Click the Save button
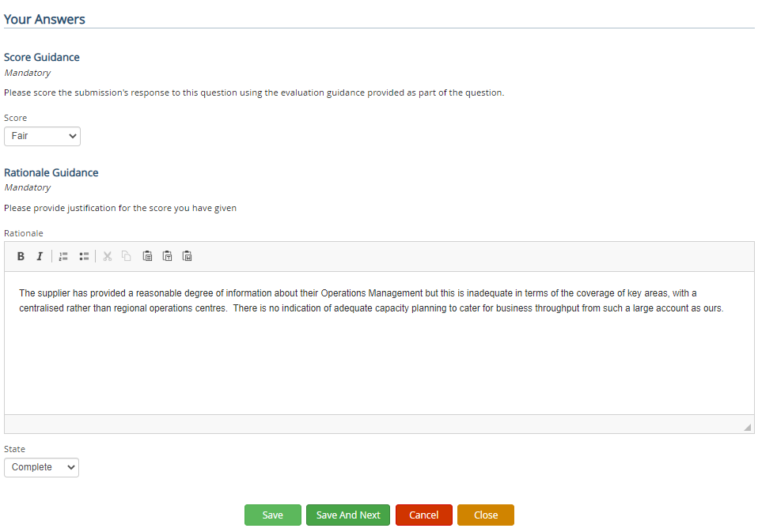The height and width of the screenshot is (532, 758). 272,515
